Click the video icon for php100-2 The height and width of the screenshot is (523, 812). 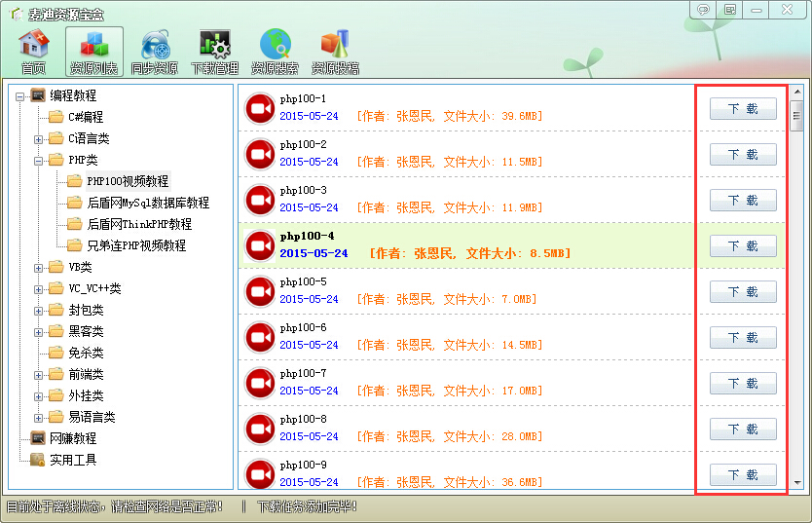[259, 154]
